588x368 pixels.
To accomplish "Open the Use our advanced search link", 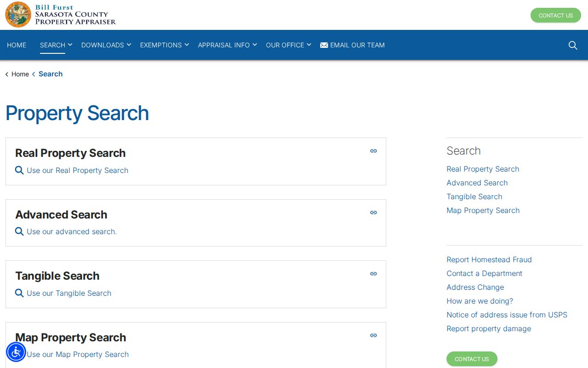I will [x=72, y=231].
